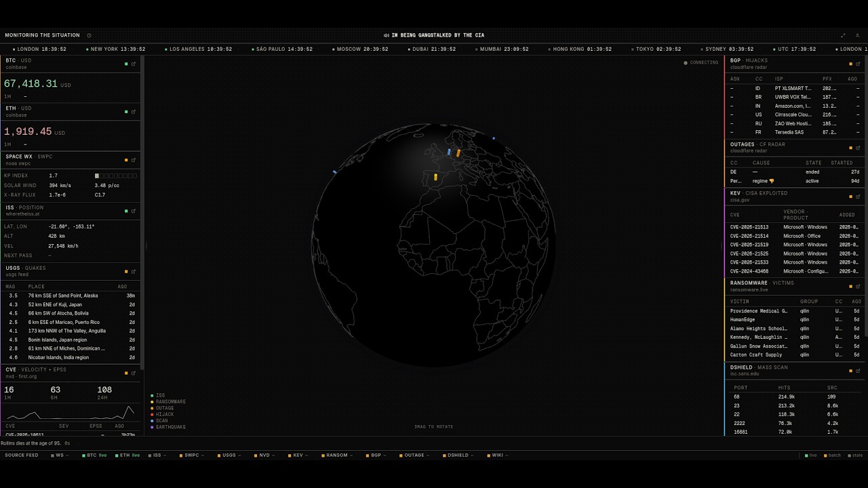Toggle the Earthquake layer in the globe legend
The height and width of the screenshot is (488, 868).
pos(168,427)
